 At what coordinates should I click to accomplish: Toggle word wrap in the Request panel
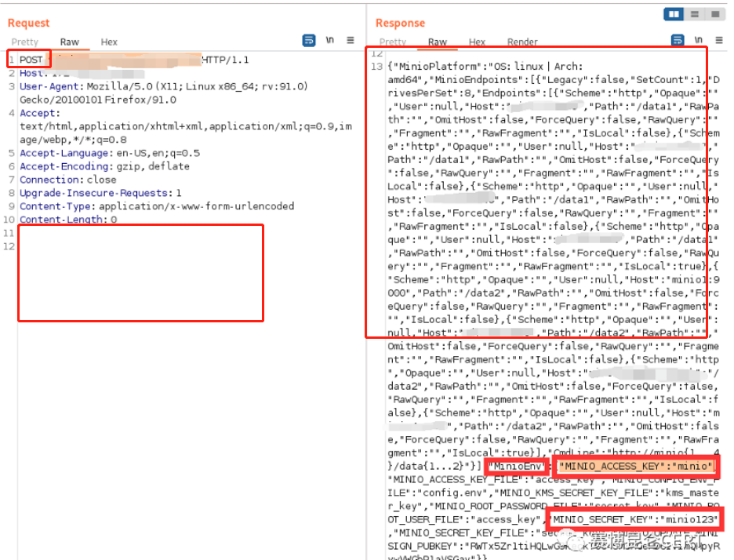(x=309, y=40)
